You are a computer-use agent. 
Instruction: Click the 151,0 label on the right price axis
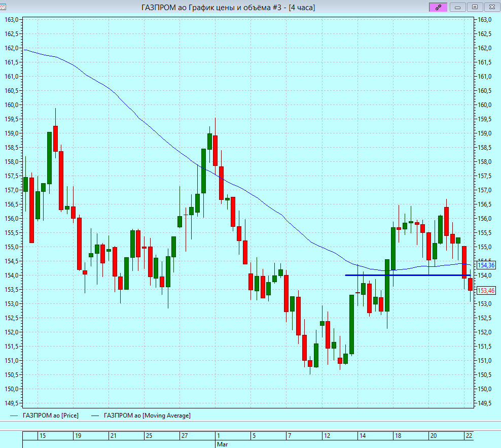(485, 360)
